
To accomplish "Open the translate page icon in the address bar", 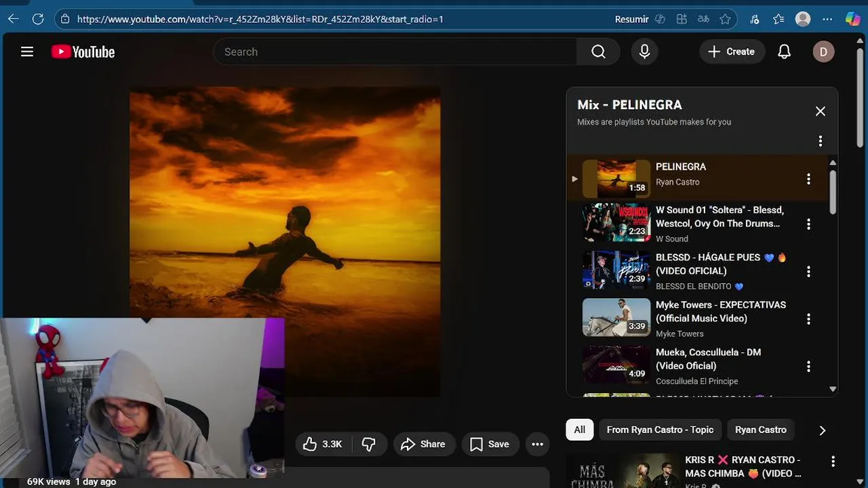I will [703, 19].
